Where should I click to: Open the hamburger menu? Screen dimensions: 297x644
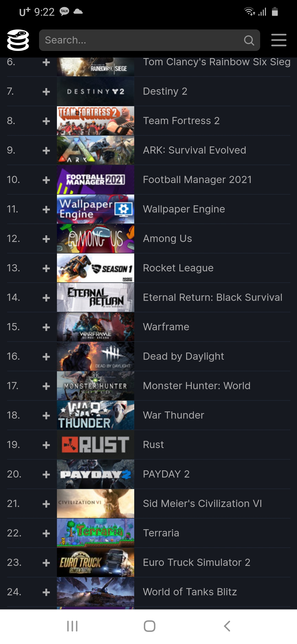coord(279,40)
